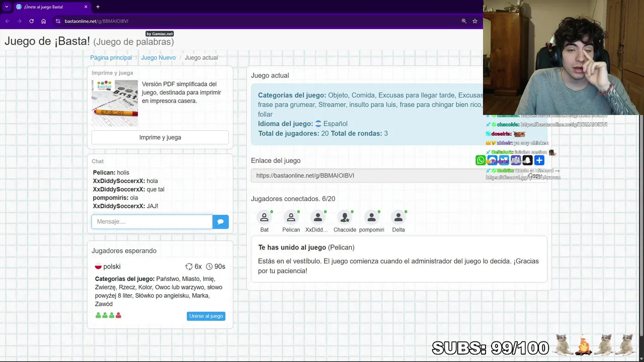Click the Juego de ¡Basta! page title
This screenshot has height=362, width=644.
pos(47,41)
